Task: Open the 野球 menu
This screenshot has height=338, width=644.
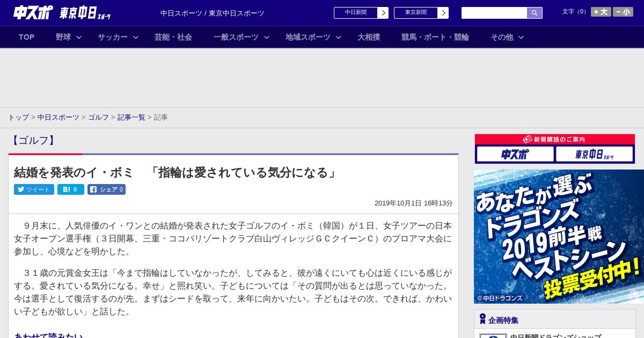Action: pyautogui.click(x=63, y=37)
